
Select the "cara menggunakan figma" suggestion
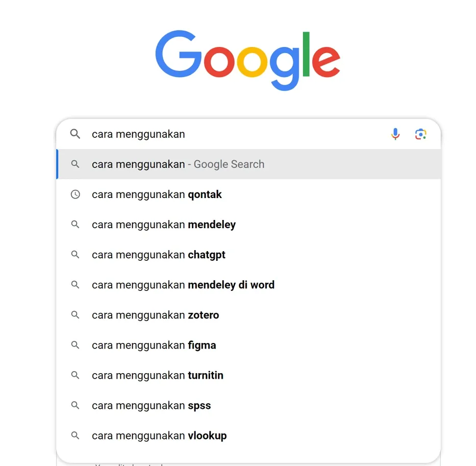(154, 345)
